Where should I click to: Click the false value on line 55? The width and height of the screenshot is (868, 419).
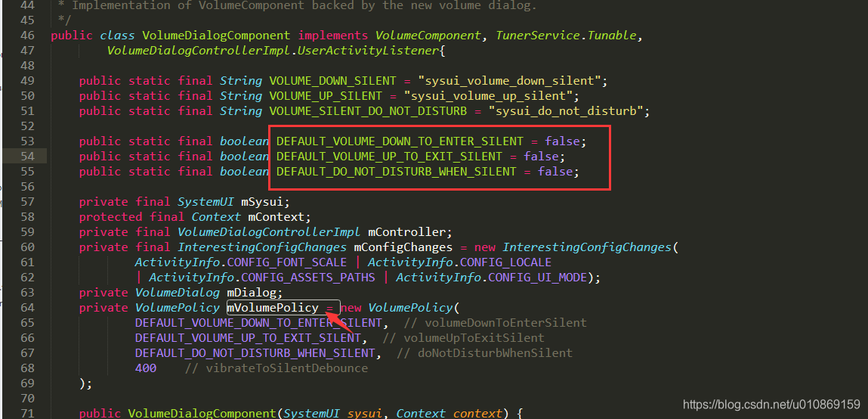555,172
